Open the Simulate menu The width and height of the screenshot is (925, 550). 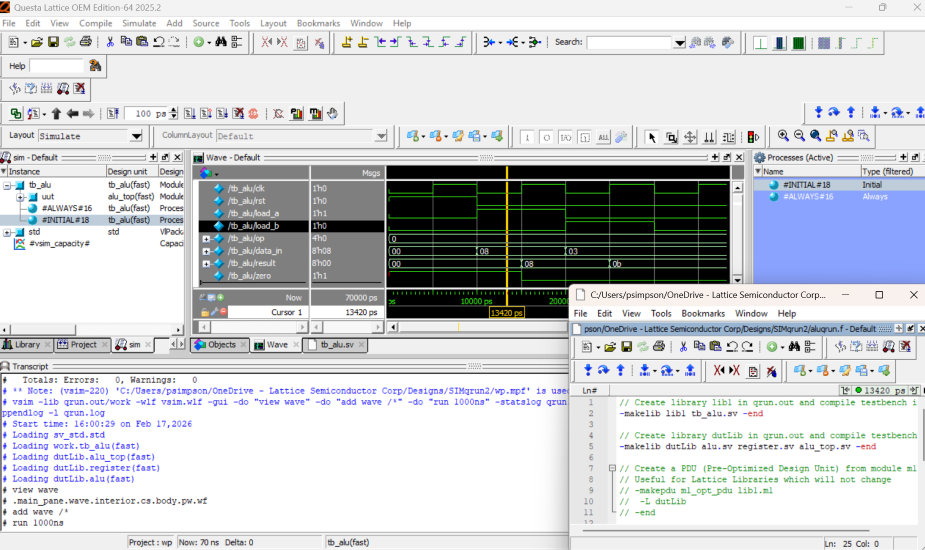(138, 23)
